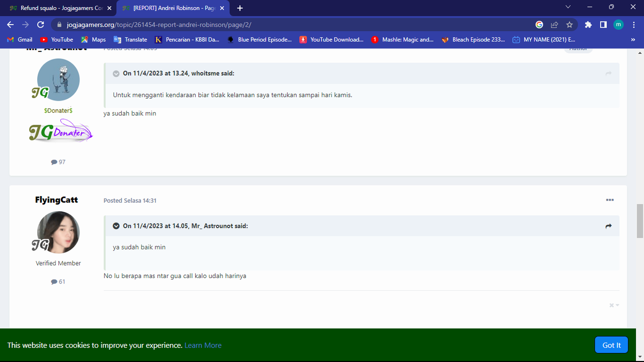Click Mr_ Astrounot's rank badge on avatar
The image size is (644, 362).
(40, 93)
